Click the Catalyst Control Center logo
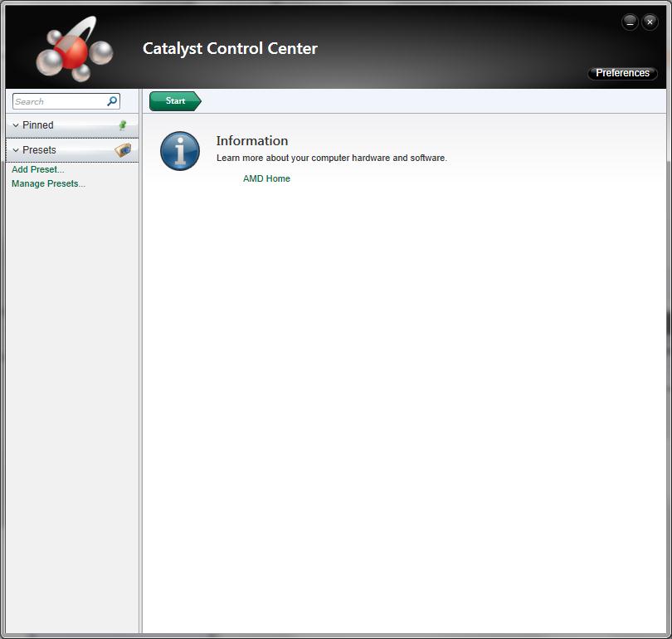The height and width of the screenshot is (639, 672). 74,49
